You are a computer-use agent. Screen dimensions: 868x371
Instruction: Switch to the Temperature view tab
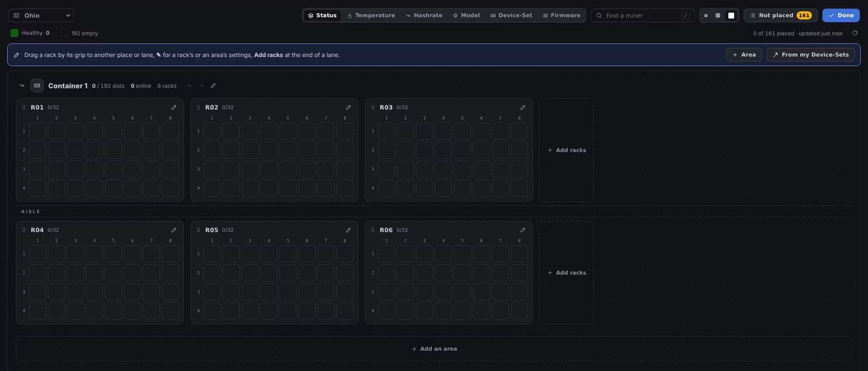[x=371, y=16]
